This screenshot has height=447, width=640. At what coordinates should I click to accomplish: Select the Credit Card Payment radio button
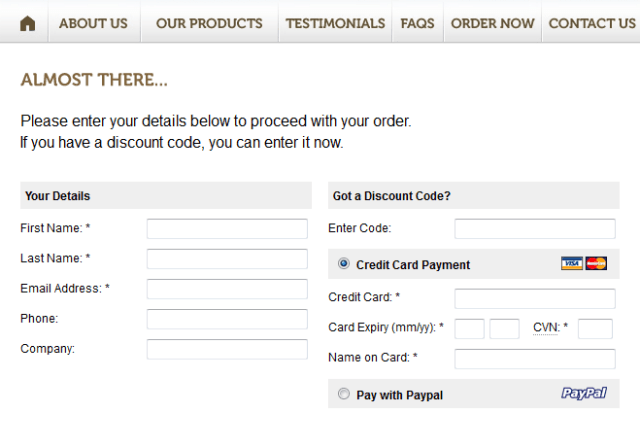tap(344, 264)
